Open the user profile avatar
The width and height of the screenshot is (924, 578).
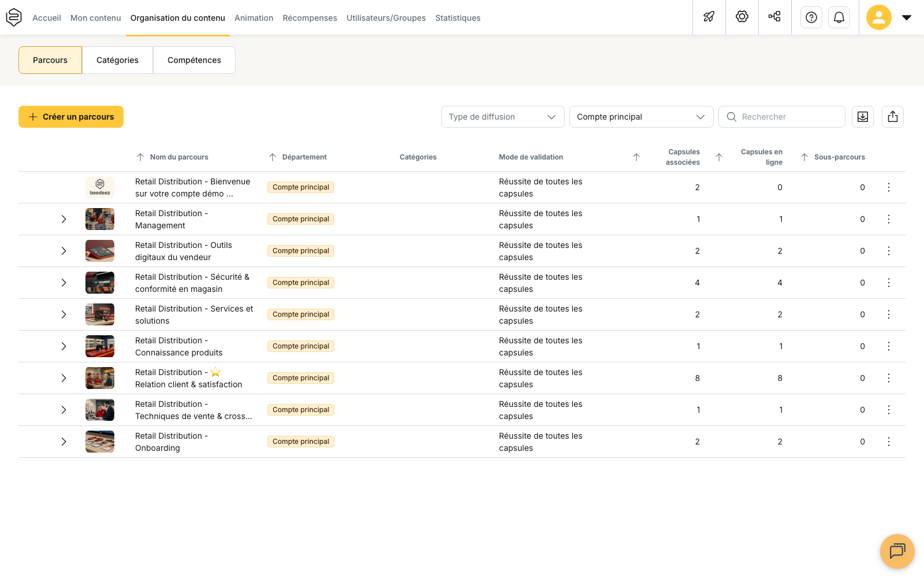click(x=879, y=17)
